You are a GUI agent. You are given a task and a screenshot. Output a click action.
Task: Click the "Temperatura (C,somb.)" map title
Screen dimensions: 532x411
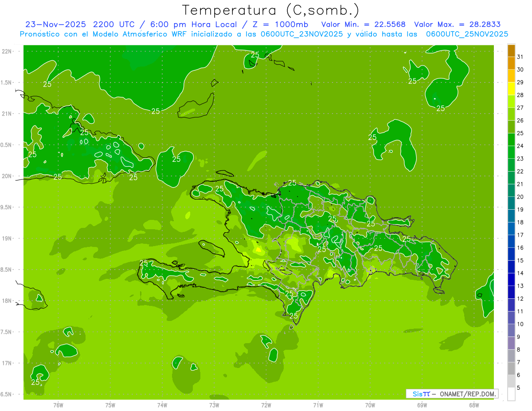click(x=270, y=10)
